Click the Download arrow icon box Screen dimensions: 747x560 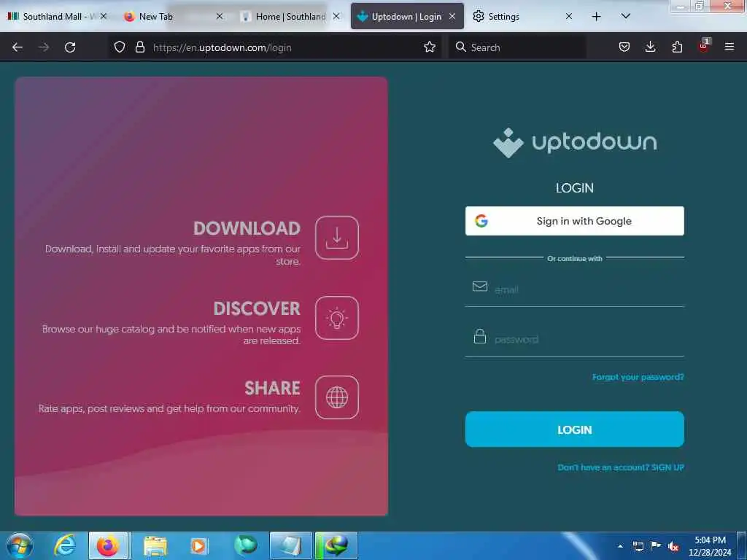tap(337, 238)
